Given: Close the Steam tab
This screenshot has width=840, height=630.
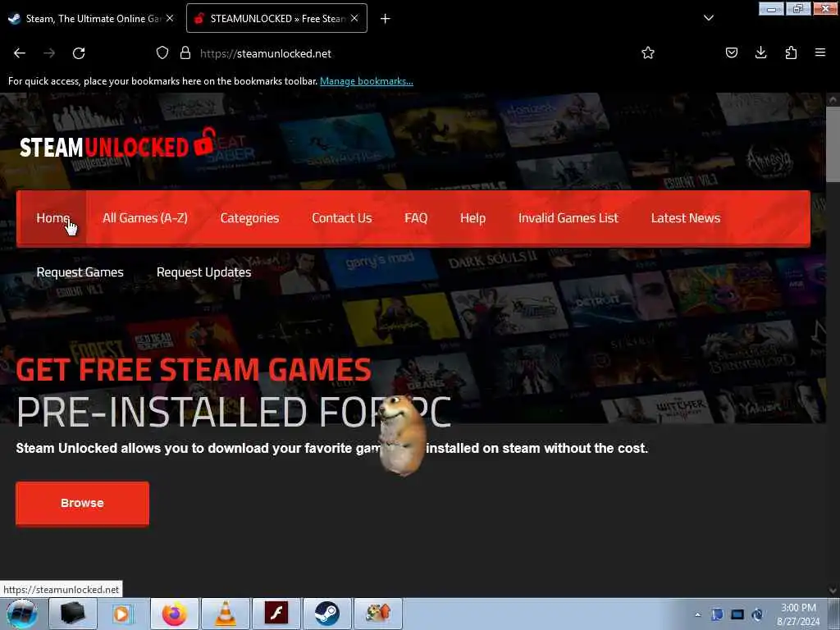Looking at the screenshot, I should click(170, 18).
